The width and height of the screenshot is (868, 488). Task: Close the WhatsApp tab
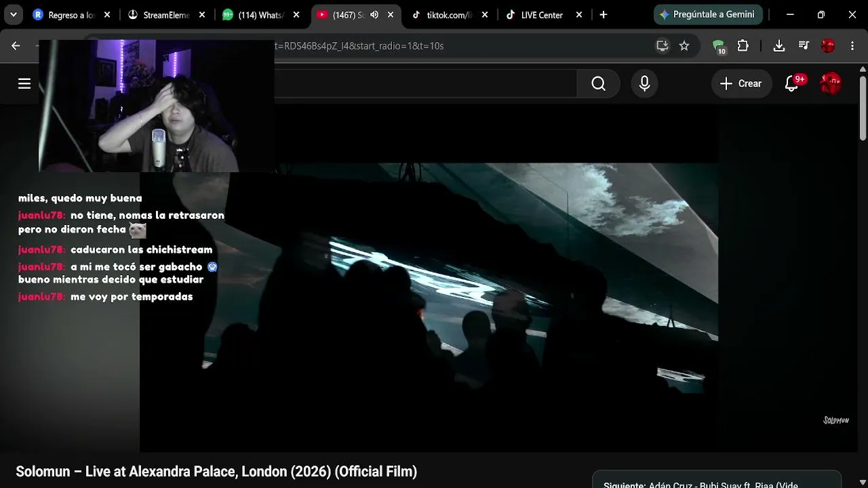tap(296, 15)
